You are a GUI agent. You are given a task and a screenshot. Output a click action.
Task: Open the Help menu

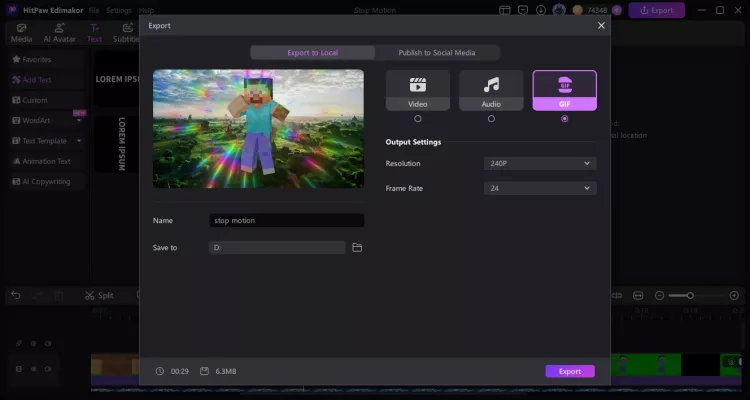[146, 10]
